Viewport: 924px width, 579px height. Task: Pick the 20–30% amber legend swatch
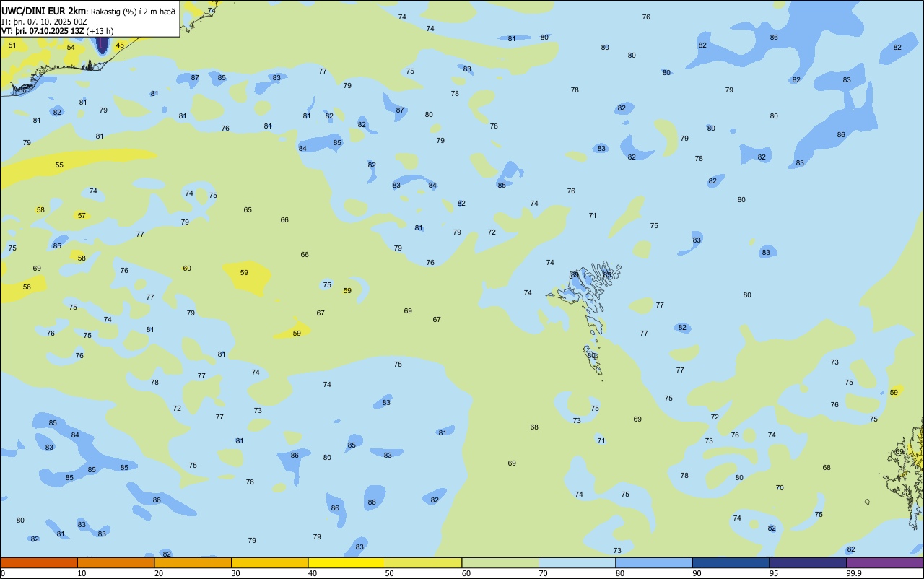193,562
